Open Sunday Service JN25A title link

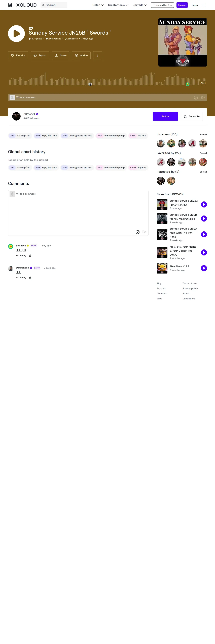click(x=184, y=203)
